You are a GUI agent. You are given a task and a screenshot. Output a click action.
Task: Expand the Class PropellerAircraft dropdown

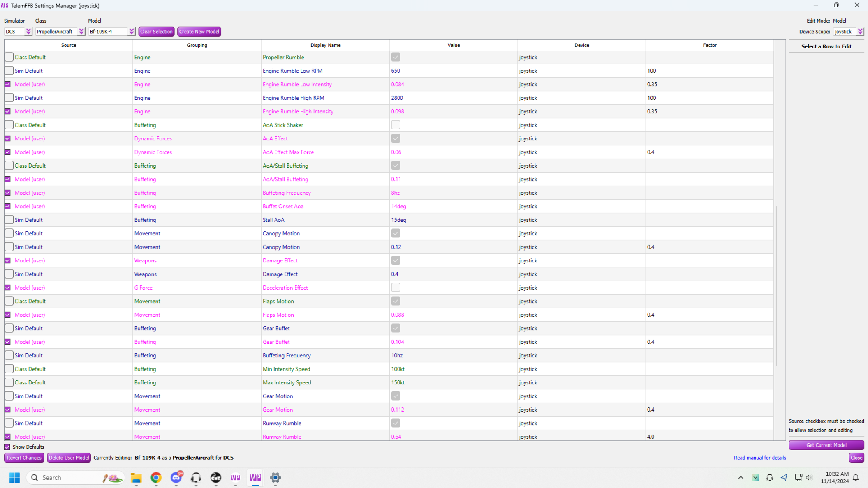point(81,32)
